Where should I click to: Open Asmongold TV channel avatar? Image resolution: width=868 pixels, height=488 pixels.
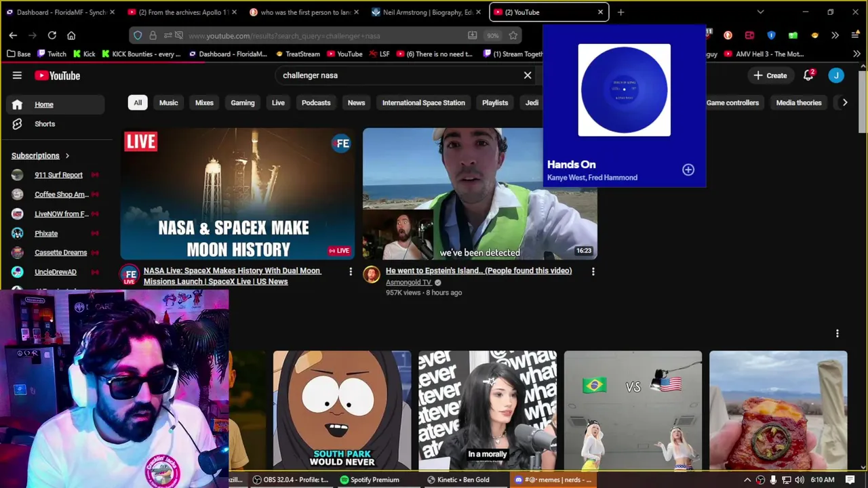tap(371, 274)
